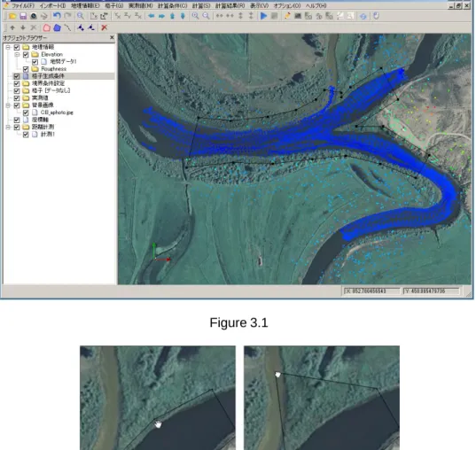Toggle the Elevation folder checkbox

point(26,55)
